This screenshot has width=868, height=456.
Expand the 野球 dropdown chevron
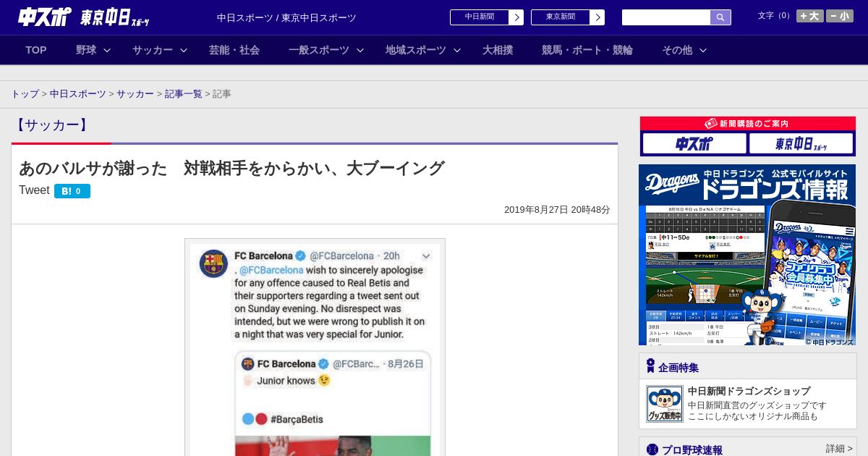(x=107, y=50)
